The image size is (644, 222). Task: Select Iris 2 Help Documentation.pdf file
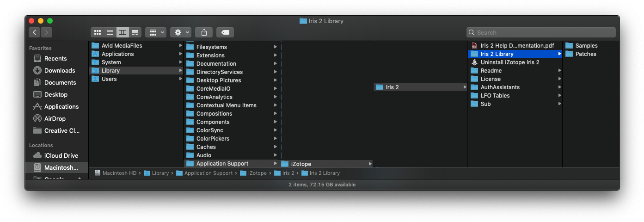(x=515, y=45)
